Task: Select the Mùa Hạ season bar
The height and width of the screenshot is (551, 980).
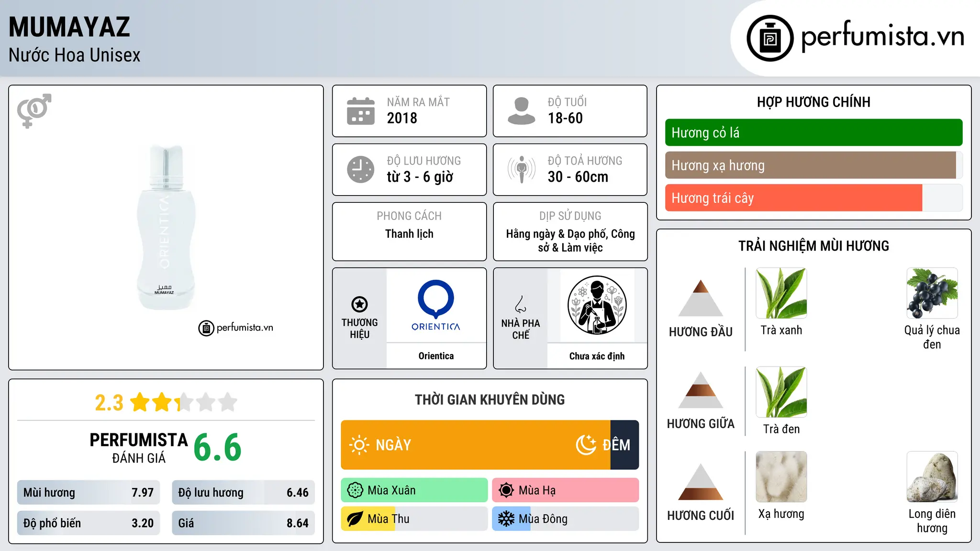Action: tap(566, 490)
